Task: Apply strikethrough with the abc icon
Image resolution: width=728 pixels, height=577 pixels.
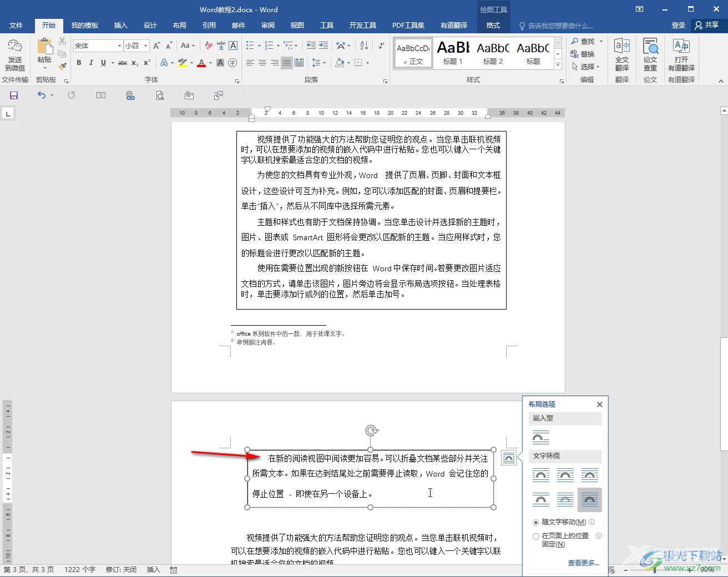Action: 123,63
